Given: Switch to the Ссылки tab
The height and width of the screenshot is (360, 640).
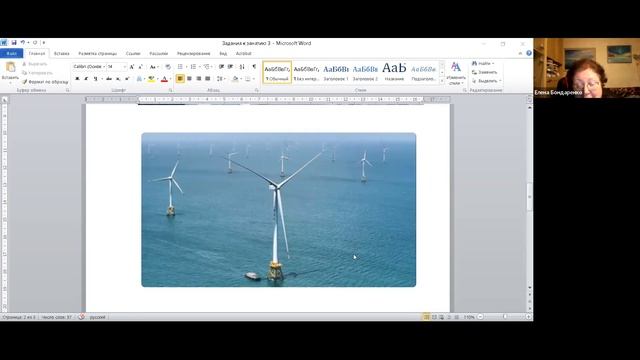Looking at the screenshot, I should click(133, 53).
